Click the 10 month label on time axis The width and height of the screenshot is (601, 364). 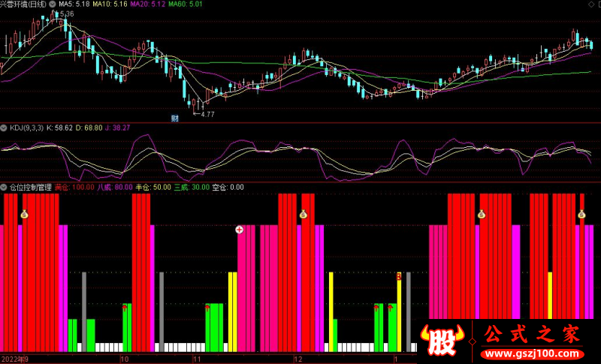point(125,359)
